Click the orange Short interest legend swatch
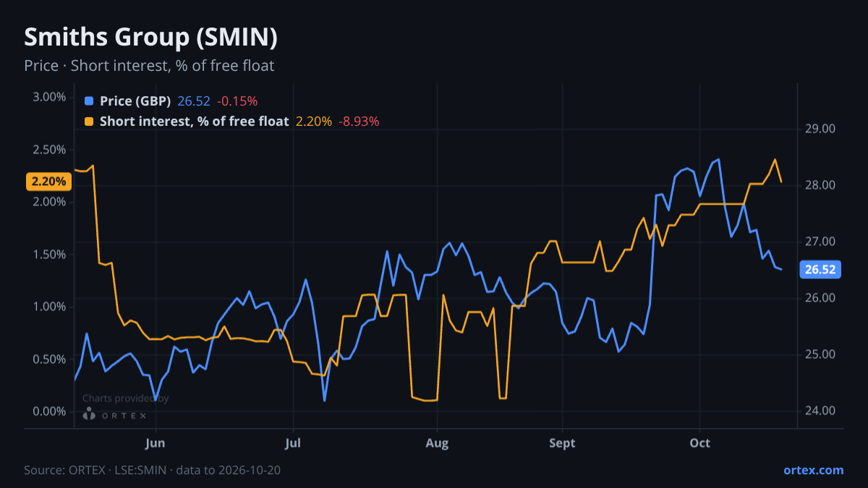This screenshot has width=868, height=488. [89, 121]
